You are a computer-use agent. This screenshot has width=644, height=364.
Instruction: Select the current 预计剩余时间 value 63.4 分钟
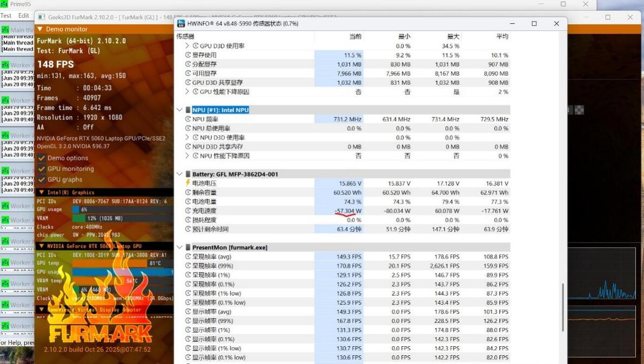click(349, 229)
